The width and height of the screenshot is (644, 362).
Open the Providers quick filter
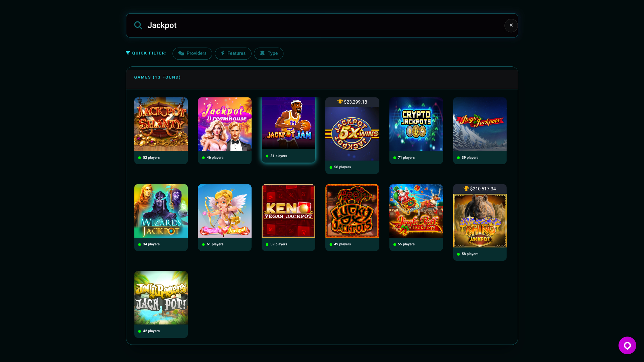(192, 53)
